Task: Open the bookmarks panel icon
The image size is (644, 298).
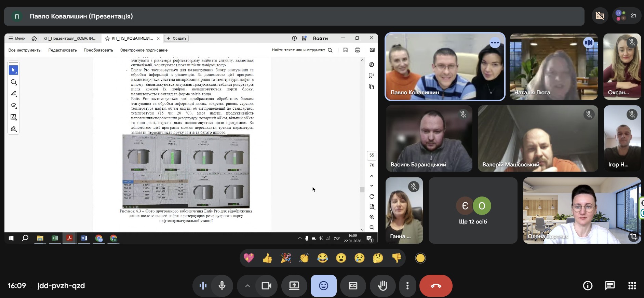Action: [372, 76]
